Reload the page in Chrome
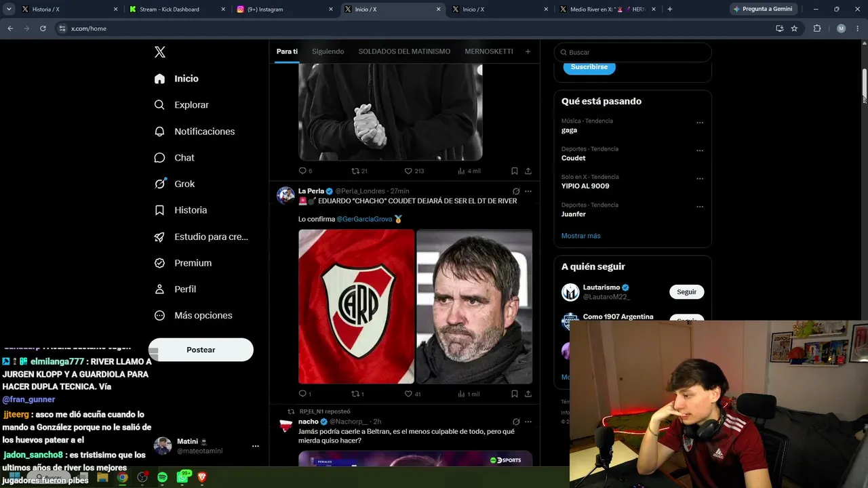Image resolution: width=868 pixels, height=488 pixels. pos(43,28)
